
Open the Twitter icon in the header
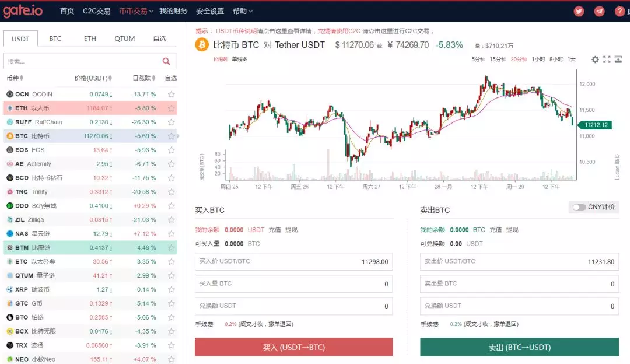[x=578, y=10]
